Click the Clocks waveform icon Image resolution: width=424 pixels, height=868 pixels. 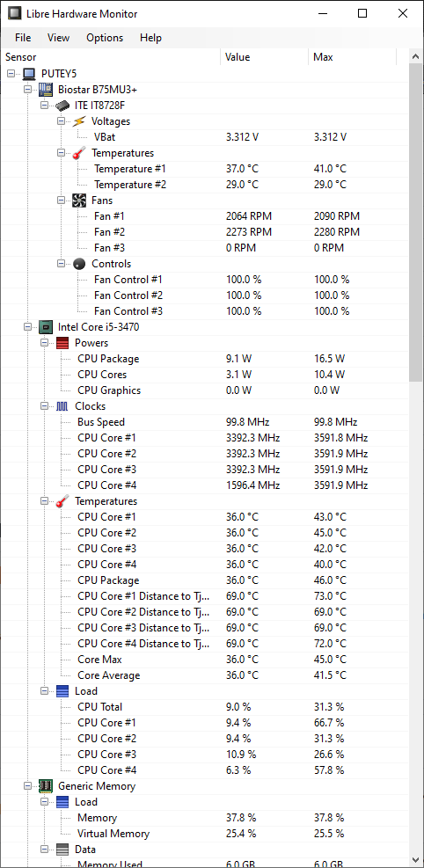62,406
